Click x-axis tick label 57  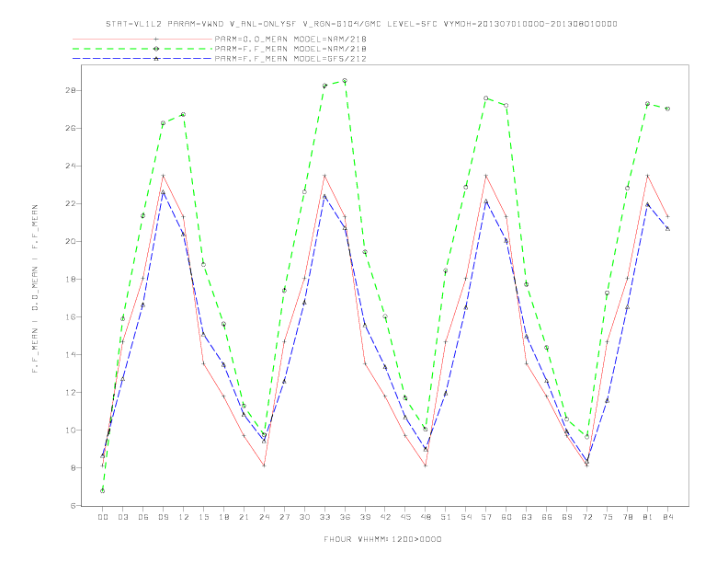[x=486, y=517]
